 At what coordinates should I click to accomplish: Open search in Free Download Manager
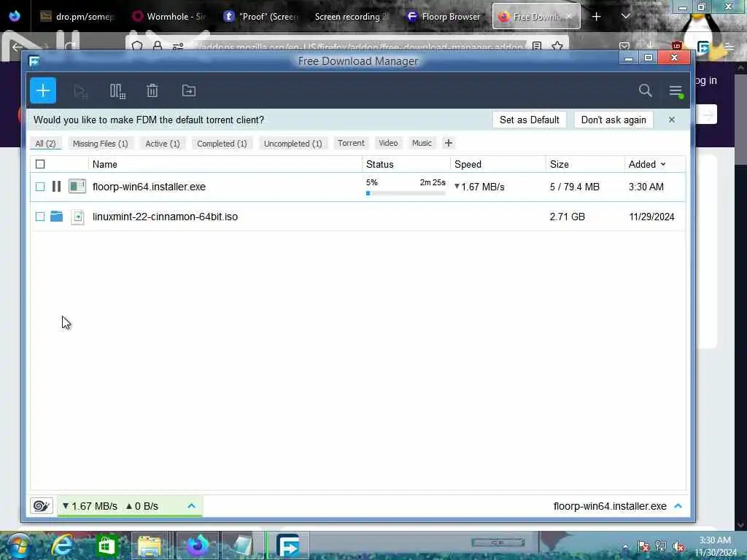[645, 90]
